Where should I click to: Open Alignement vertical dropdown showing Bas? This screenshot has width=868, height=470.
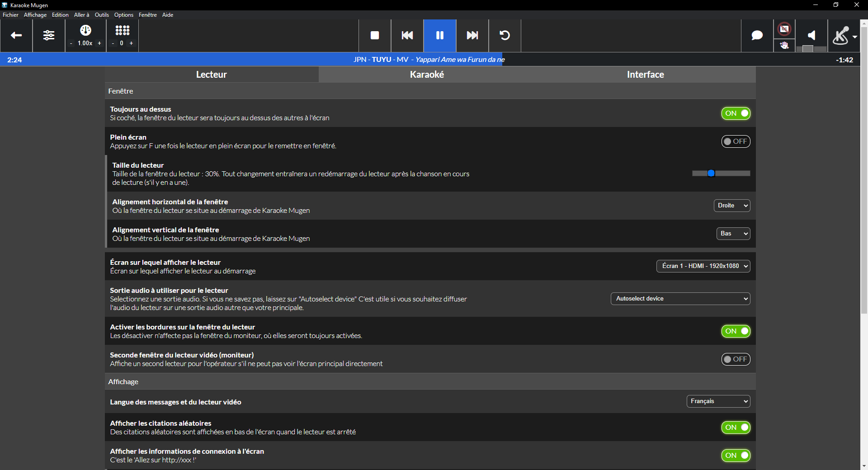click(x=733, y=234)
